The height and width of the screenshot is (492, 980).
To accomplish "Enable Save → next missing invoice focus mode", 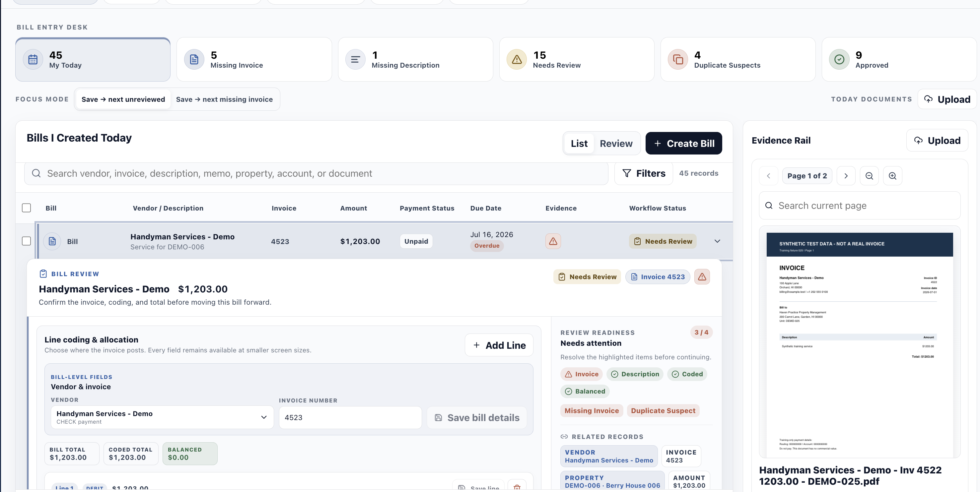I will [224, 99].
